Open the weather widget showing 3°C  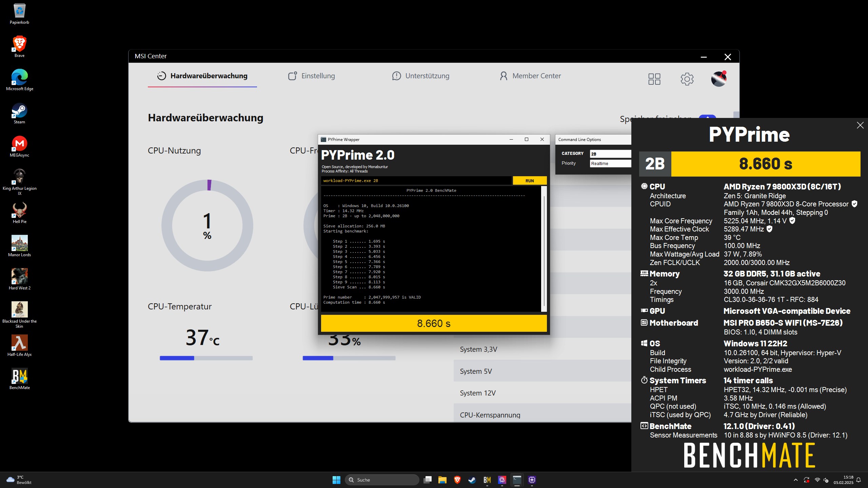coord(20,480)
